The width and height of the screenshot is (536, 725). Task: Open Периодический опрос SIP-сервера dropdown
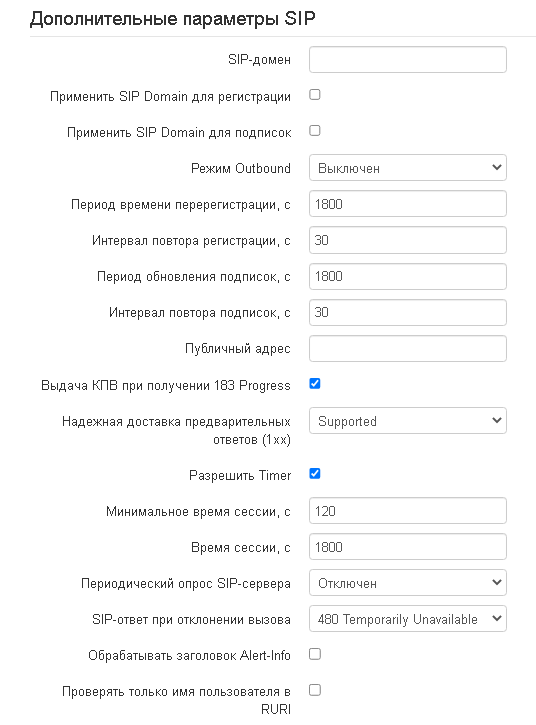(407, 583)
